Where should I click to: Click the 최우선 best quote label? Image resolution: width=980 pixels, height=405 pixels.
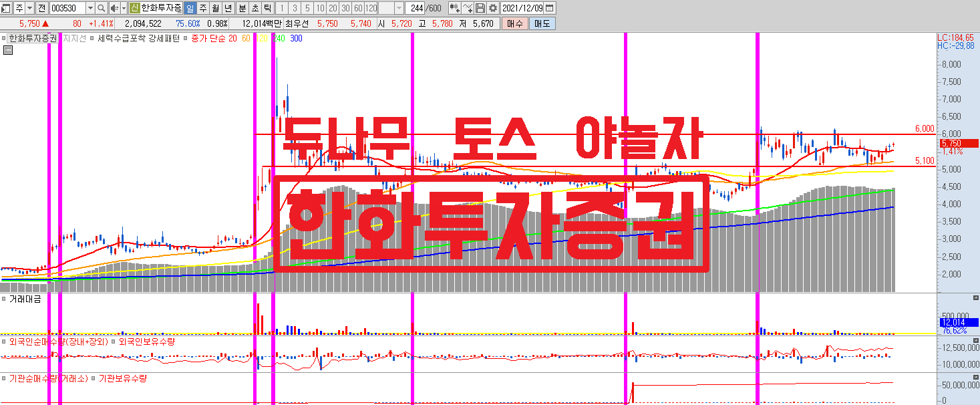tap(297, 23)
